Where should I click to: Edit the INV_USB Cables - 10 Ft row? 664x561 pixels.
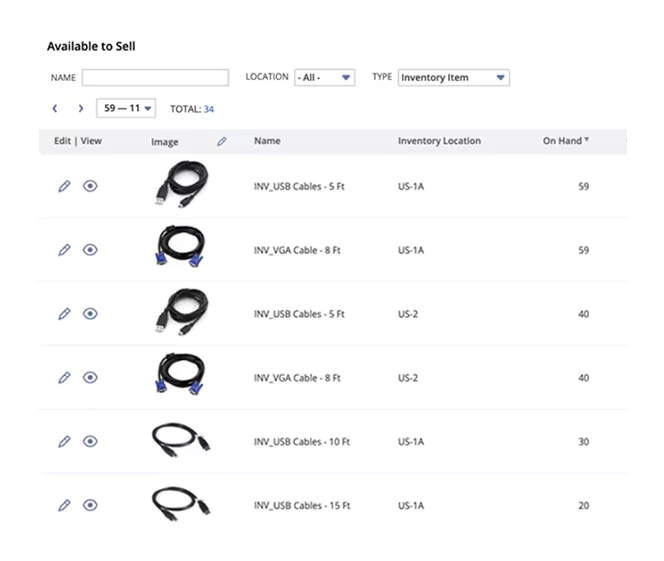(64, 442)
